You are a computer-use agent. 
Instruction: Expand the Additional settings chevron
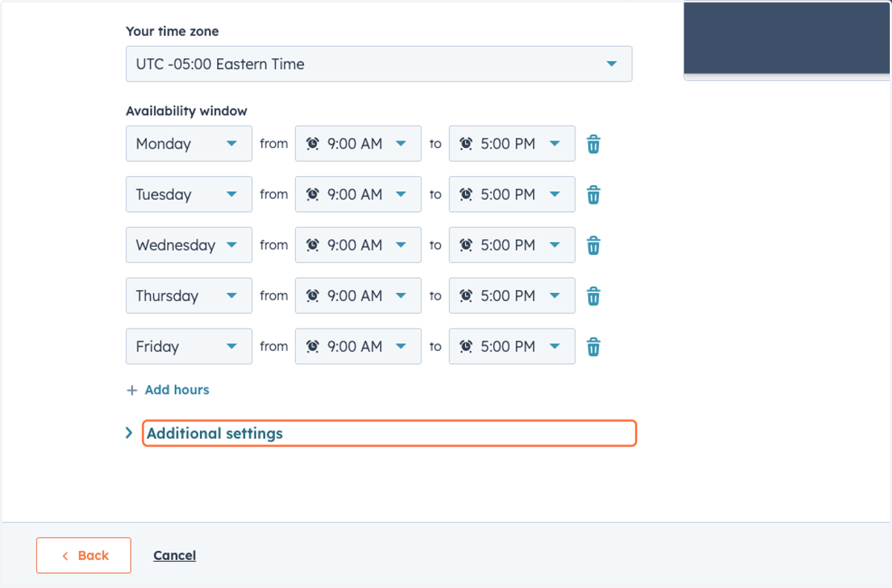[x=129, y=433]
